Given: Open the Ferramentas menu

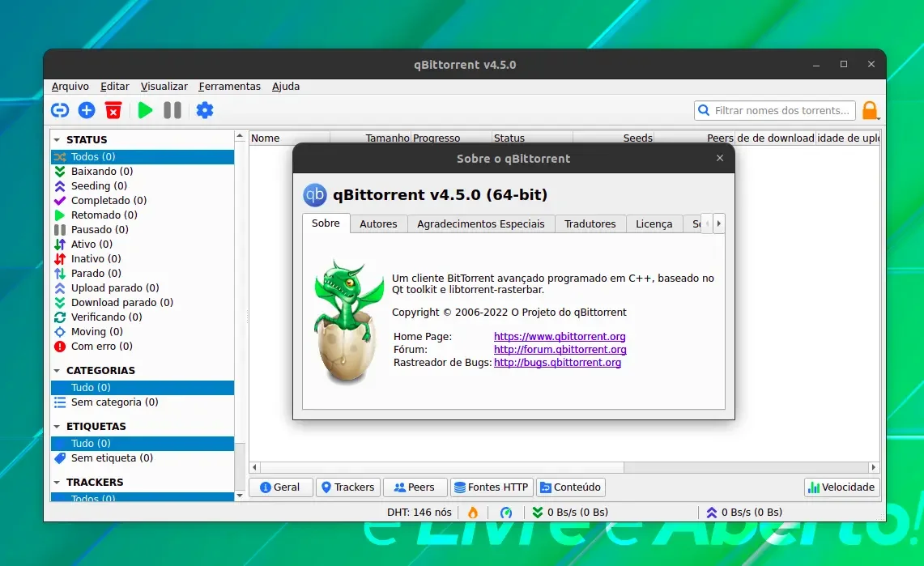Looking at the screenshot, I should [x=230, y=87].
